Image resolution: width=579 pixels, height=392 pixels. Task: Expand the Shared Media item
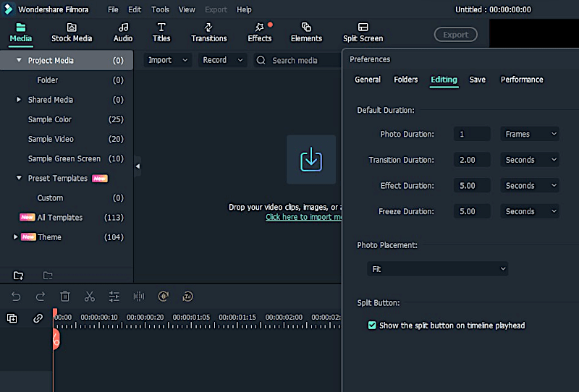pyautogui.click(x=19, y=99)
